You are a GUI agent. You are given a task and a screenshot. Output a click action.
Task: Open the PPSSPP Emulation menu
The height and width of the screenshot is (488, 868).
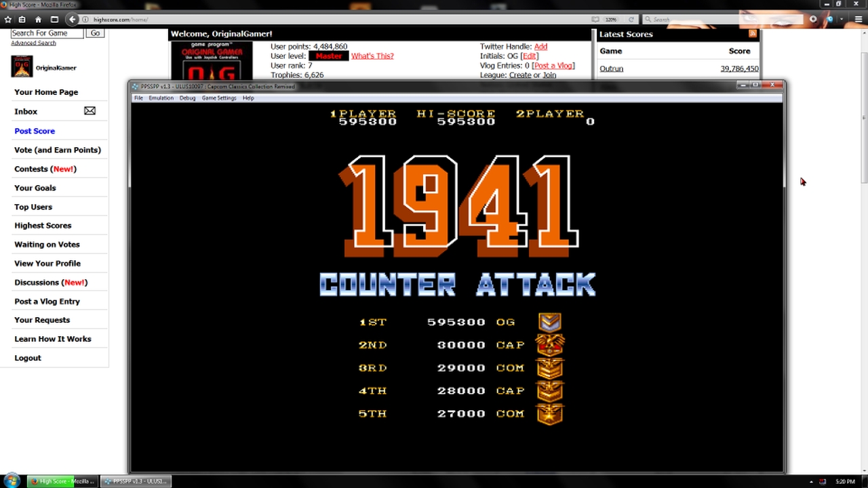(161, 98)
